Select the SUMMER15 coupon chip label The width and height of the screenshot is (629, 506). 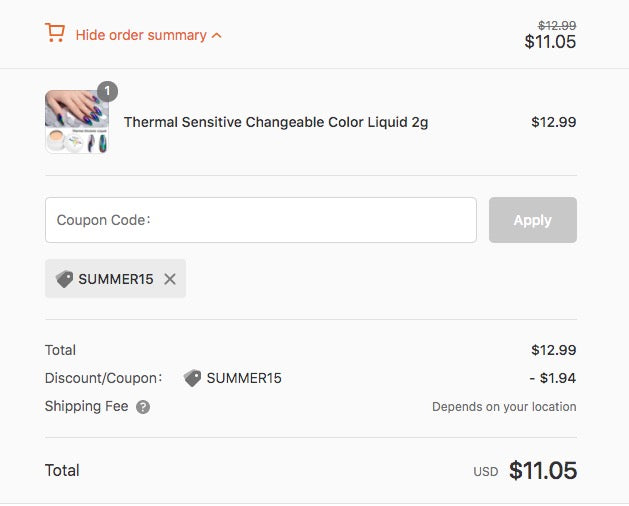[x=116, y=279]
